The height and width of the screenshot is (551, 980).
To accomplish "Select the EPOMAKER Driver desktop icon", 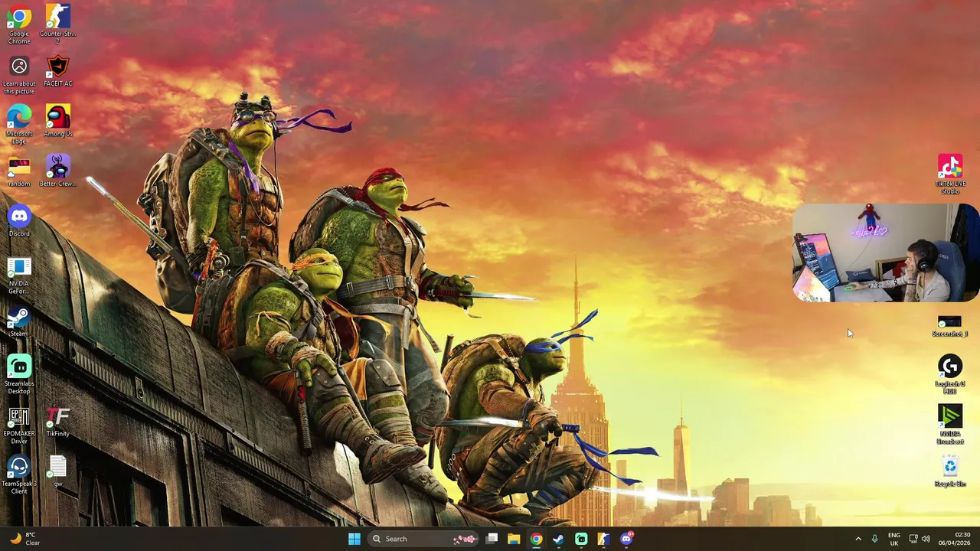I will point(19,425).
